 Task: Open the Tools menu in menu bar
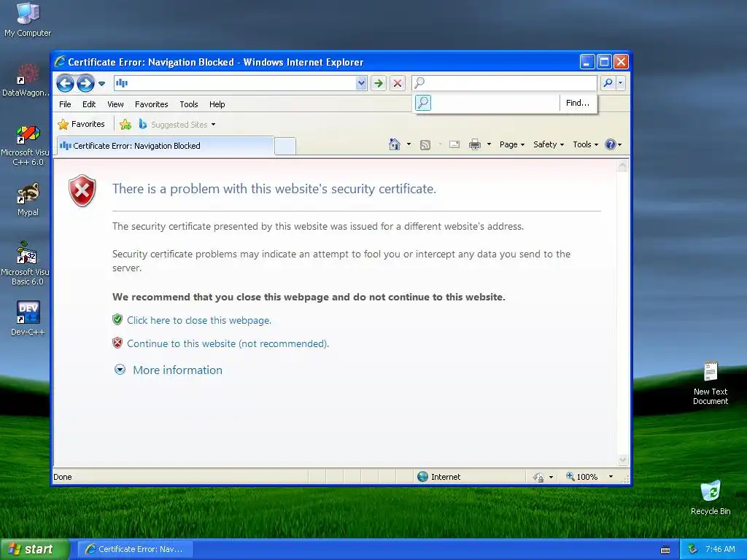[x=189, y=104]
